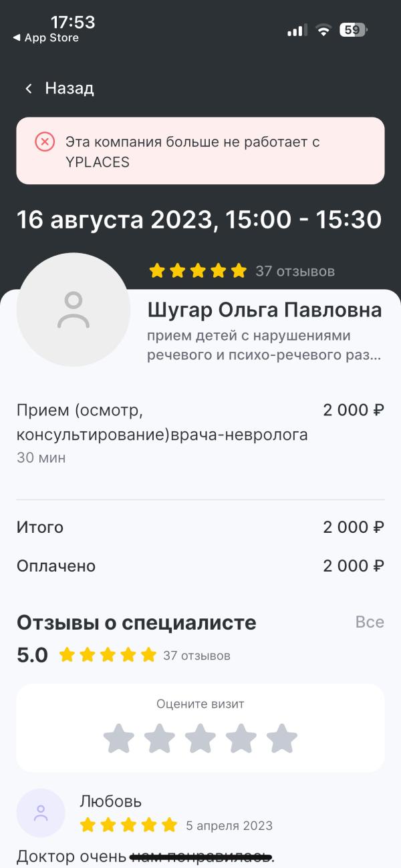Rate the visit five stars
This screenshot has height=868, width=401.
pos(282,738)
